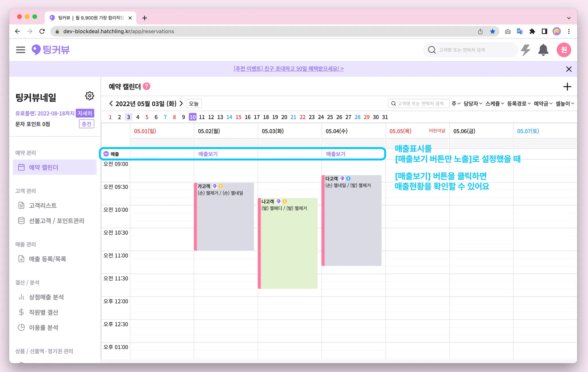Open the 스케줄 dropdown

pyautogui.click(x=494, y=104)
